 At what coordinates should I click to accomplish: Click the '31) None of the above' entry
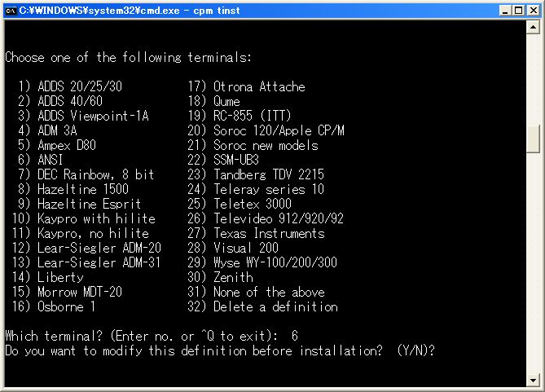coord(256,292)
